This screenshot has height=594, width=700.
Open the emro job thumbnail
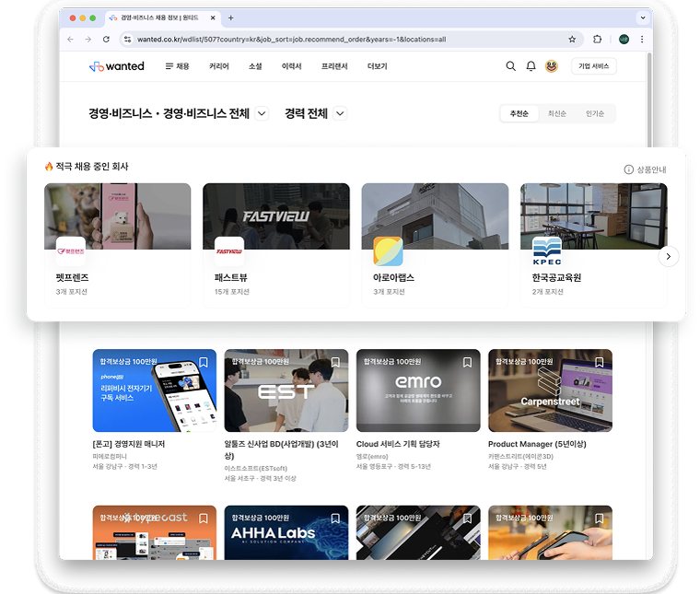point(418,390)
